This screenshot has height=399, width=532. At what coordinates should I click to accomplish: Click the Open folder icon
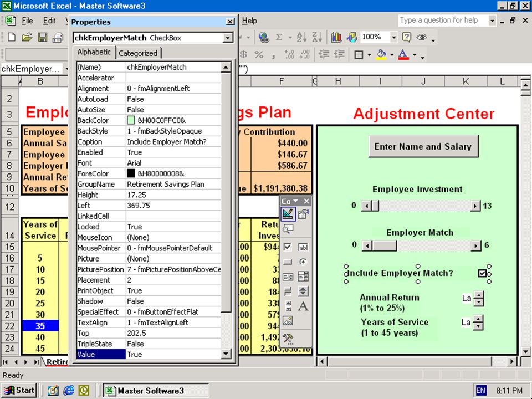[27, 37]
